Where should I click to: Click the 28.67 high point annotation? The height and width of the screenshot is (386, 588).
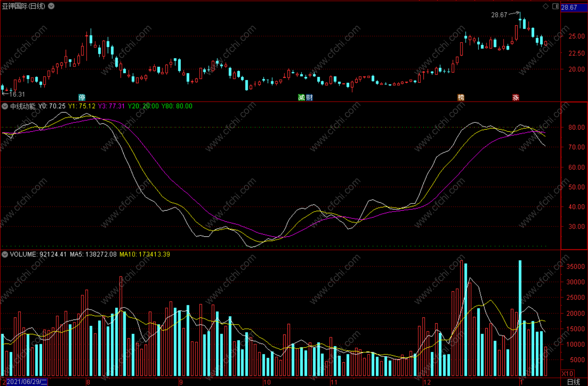click(x=499, y=15)
